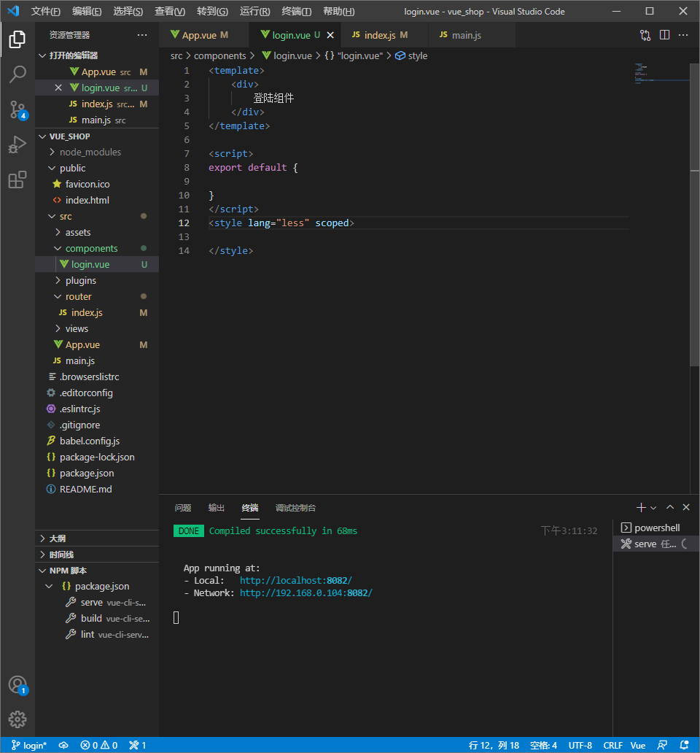Image resolution: width=700 pixels, height=753 pixels.
Task: Collapse the public folder
Action: pos(97,168)
